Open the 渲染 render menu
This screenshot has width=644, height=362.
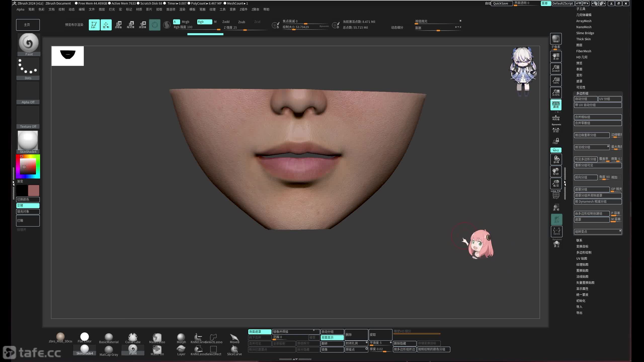[x=182, y=9]
